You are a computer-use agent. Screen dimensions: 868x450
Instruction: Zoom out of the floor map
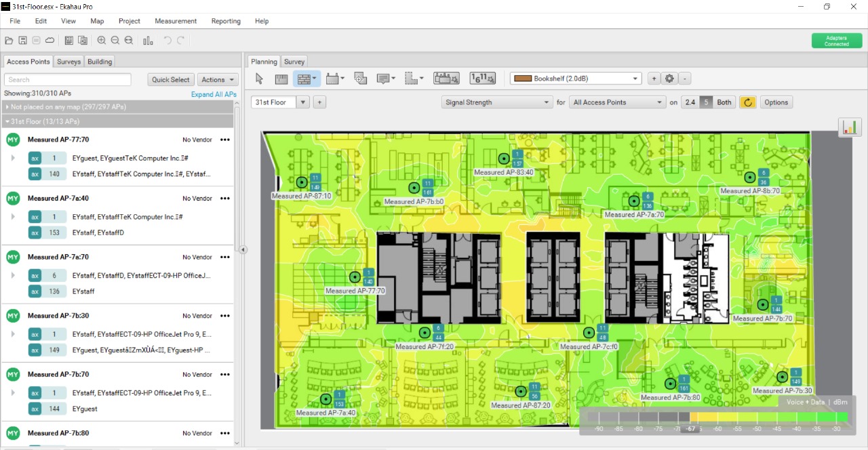[115, 41]
